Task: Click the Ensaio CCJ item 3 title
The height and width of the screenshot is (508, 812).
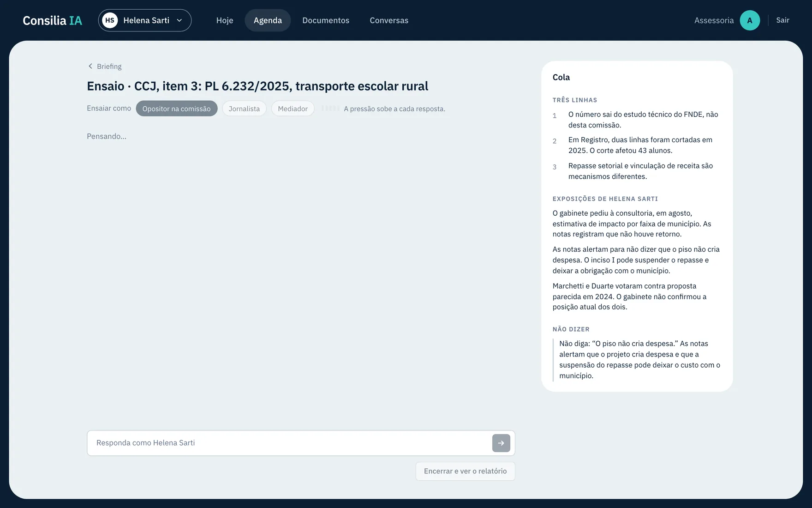Action: coord(257,86)
